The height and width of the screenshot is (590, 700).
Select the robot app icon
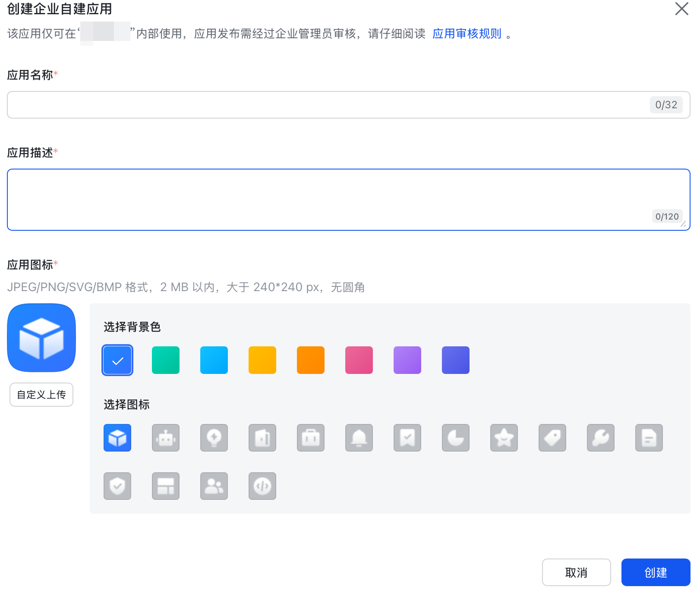point(166,438)
